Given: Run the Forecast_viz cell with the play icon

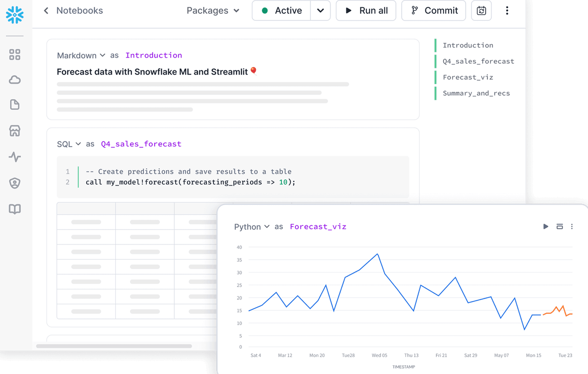Looking at the screenshot, I should coord(546,227).
